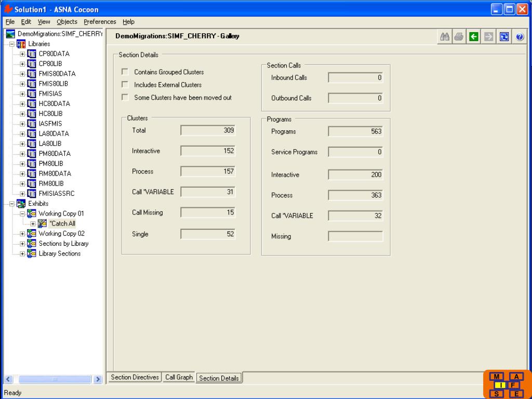532x399 pixels.
Task: Go back with the green arrow icon
Action: (x=474, y=37)
